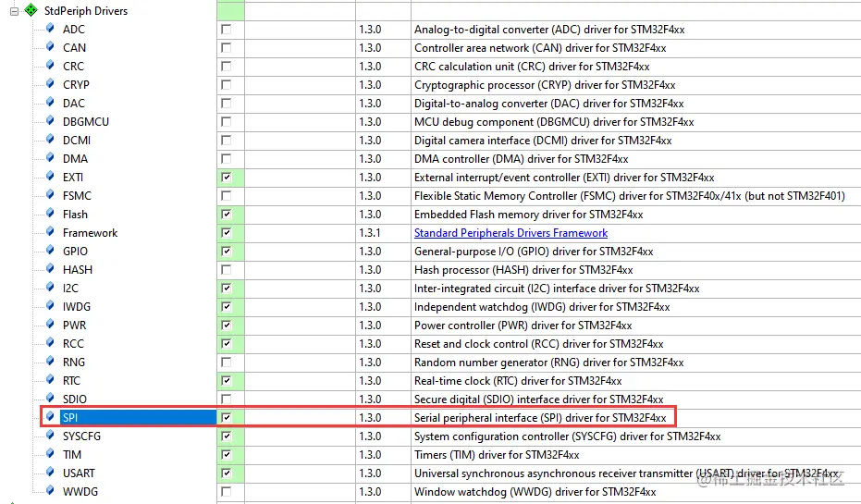Click the Framework version 1.3.1 cell
This screenshot has width=861, height=504.
click(383, 233)
